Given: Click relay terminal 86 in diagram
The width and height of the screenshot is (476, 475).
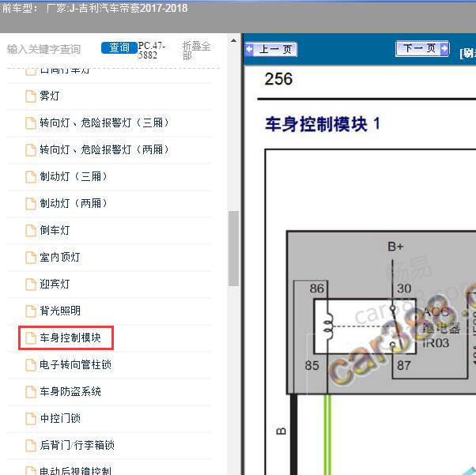Looking at the screenshot, I should (316, 288).
